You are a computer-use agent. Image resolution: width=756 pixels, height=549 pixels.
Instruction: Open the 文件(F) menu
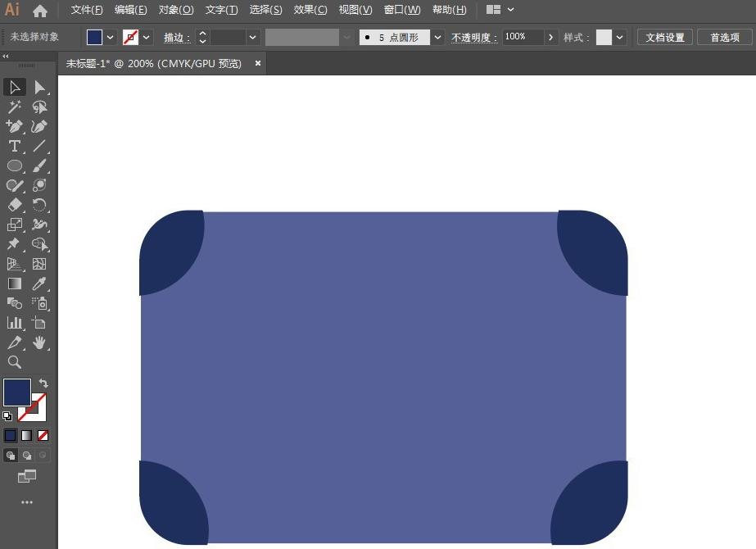(x=87, y=10)
